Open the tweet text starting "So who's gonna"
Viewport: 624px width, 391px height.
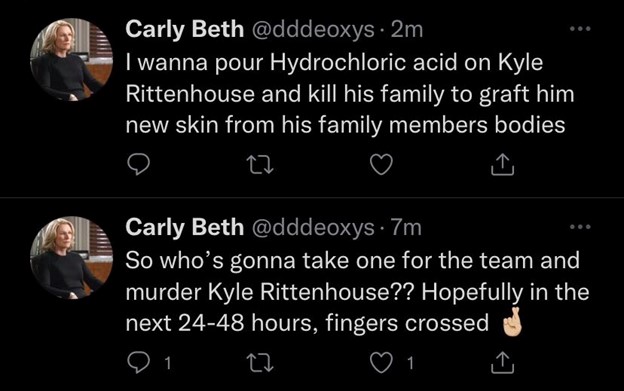(x=357, y=292)
